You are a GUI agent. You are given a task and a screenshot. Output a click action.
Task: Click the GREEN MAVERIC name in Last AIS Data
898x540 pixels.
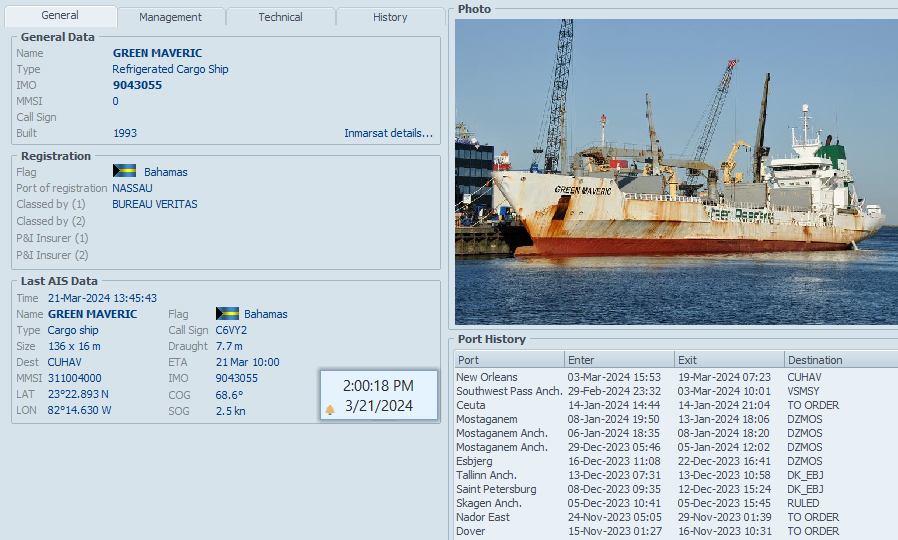92,314
